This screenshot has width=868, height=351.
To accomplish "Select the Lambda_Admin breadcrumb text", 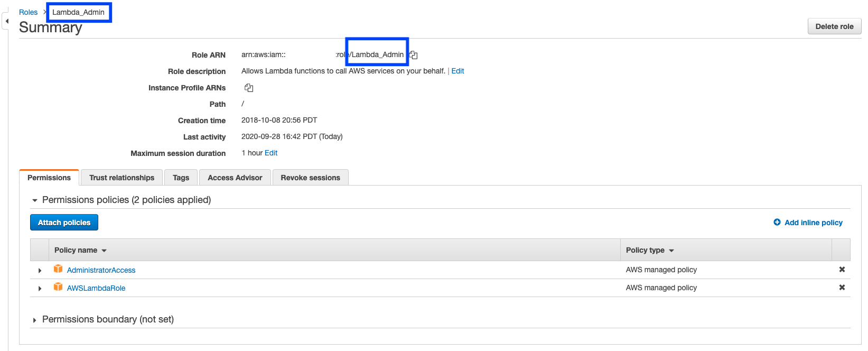I will (x=78, y=12).
